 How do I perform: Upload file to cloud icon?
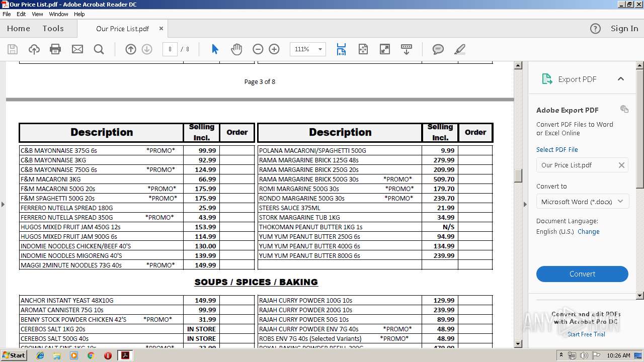point(34,49)
